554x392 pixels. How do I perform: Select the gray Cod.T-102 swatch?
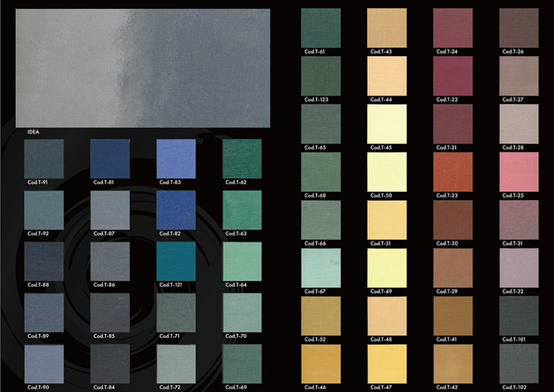tap(519, 364)
